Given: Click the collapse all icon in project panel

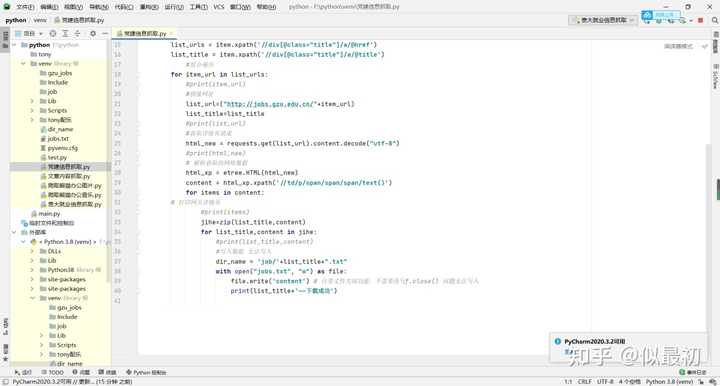Looking at the screenshot, I should (x=77, y=34).
